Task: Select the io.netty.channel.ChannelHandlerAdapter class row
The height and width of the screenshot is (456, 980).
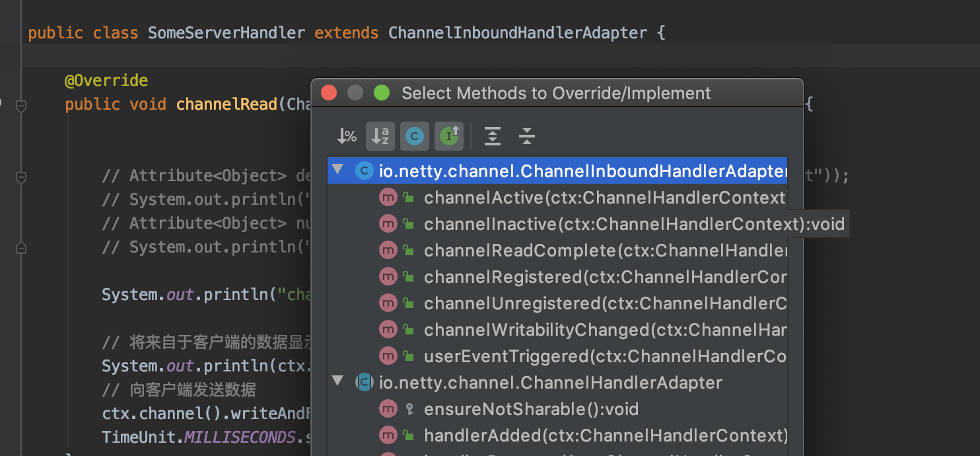Action: click(557, 383)
